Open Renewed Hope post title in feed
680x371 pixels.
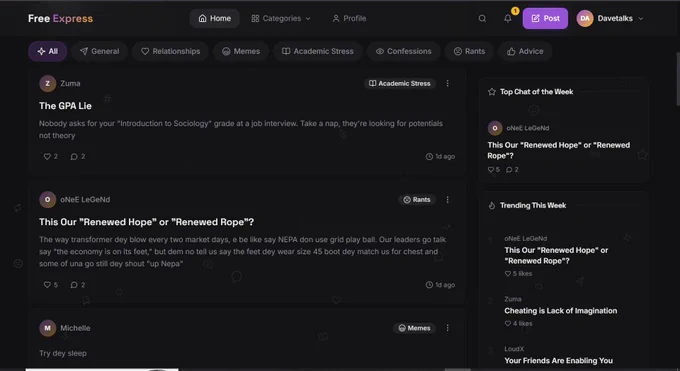(147, 222)
